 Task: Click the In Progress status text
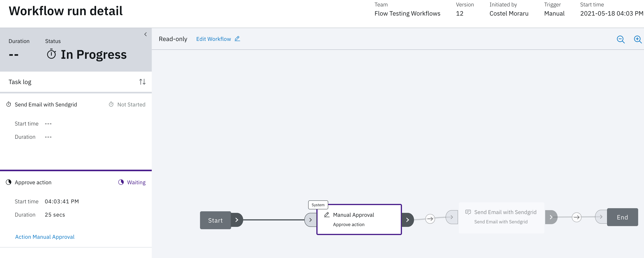[94, 54]
